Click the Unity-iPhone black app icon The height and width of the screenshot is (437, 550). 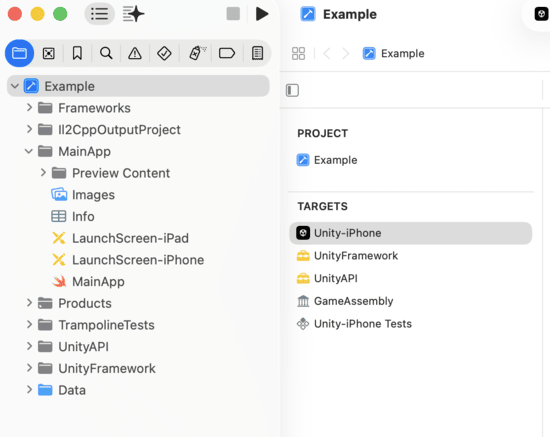[303, 233]
